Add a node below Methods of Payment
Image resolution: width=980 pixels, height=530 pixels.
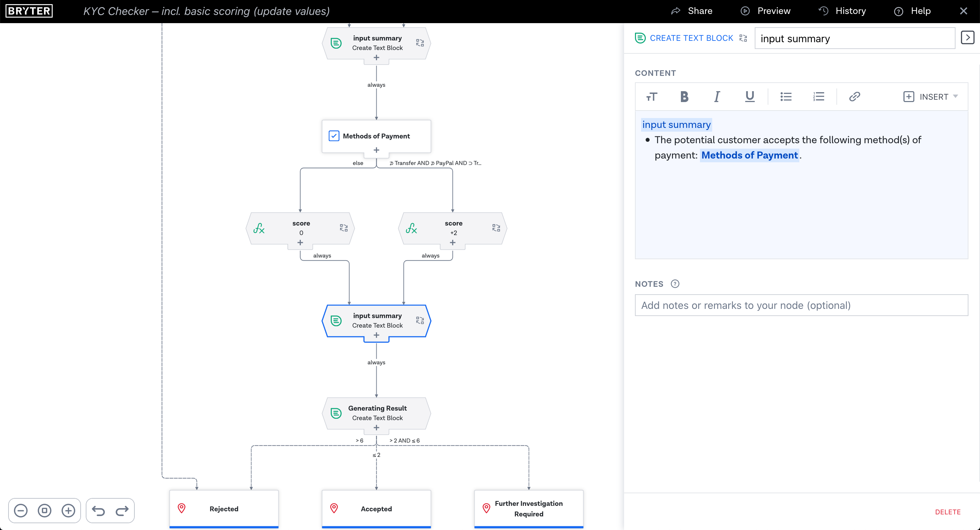(x=376, y=150)
